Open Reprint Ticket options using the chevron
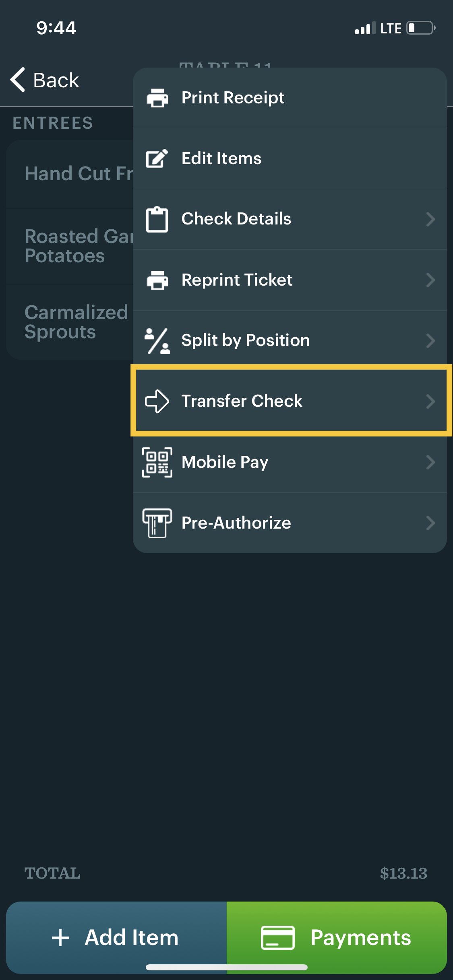The image size is (453, 980). pos(431,280)
